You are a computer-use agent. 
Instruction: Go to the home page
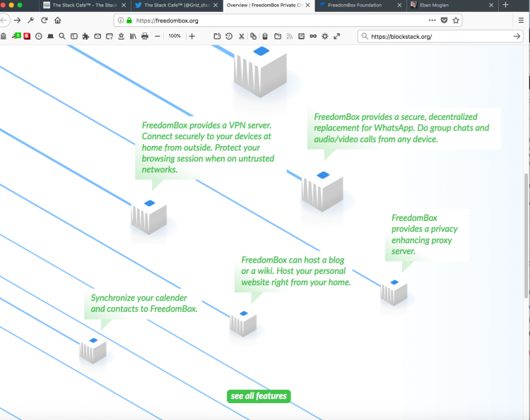click(x=58, y=20)
